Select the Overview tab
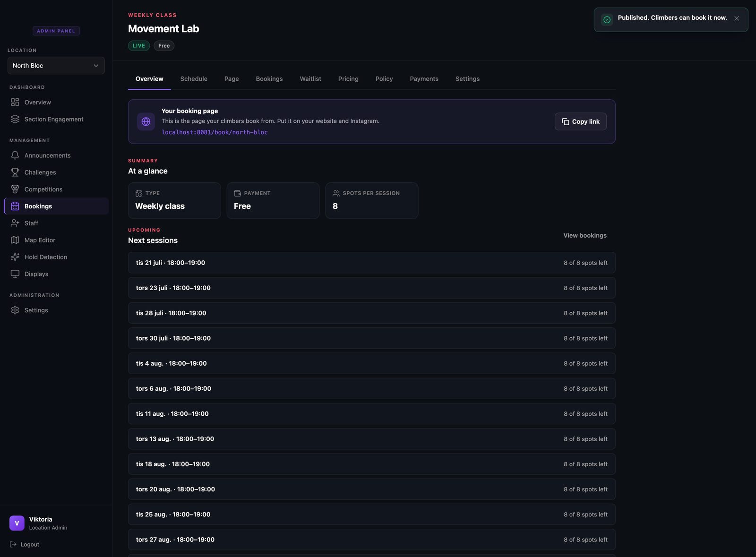756x557 pixels. tap(149, 79)
